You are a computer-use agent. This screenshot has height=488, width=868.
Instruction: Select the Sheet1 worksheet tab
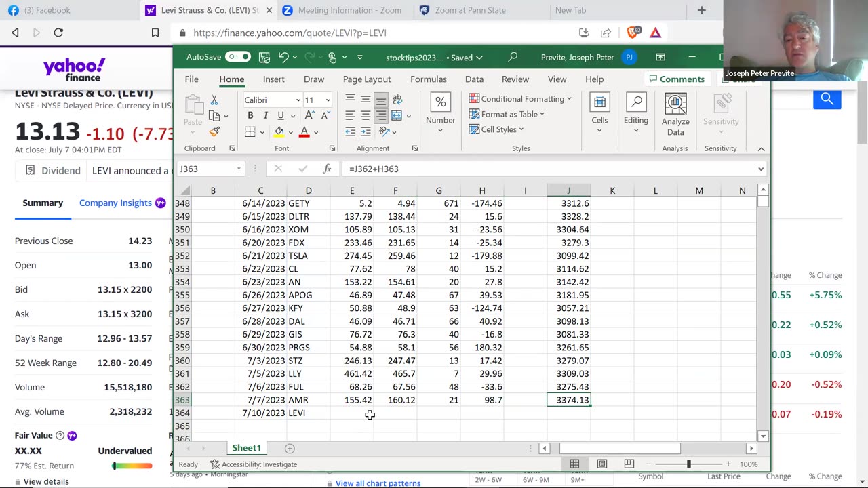click(x=246, y=448)
